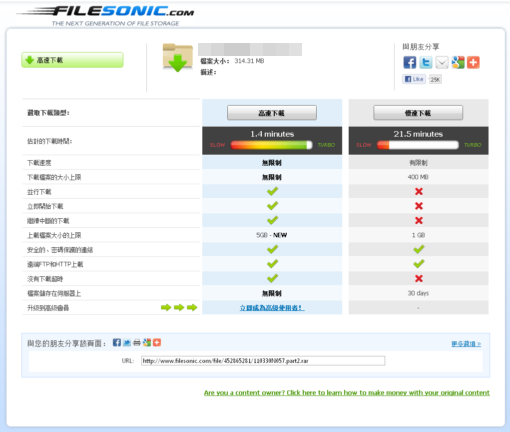The image size is (510, 432).
Task: Click the 5GB - NEW upload limit cell
Action: point(272,235)
